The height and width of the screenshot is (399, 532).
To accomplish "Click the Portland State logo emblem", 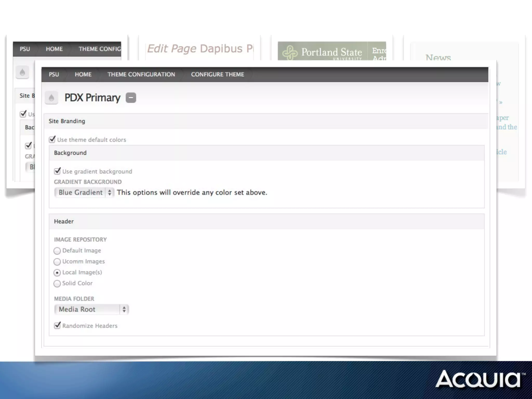I will tap(290, 53).
